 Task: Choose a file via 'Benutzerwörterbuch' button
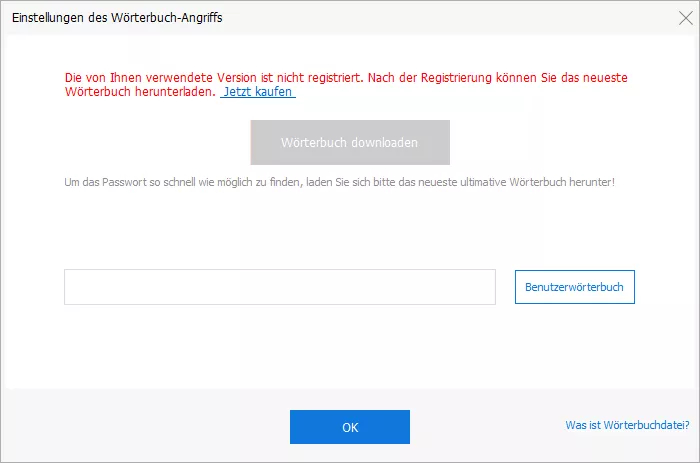[575, 287]
